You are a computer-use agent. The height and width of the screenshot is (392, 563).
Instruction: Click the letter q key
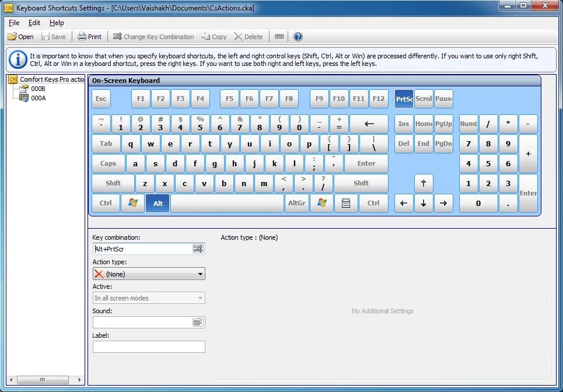pos(131,144)
